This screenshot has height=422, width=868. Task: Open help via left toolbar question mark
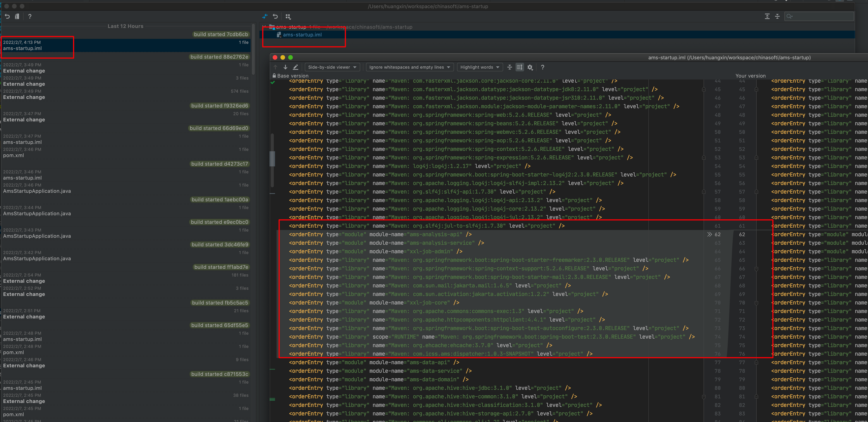(x=30, y=16)
